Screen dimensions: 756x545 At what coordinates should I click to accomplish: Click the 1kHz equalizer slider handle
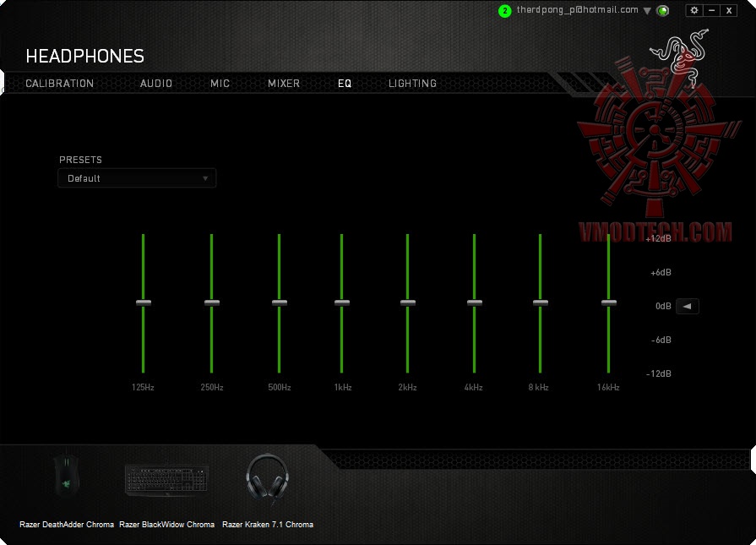342,302
